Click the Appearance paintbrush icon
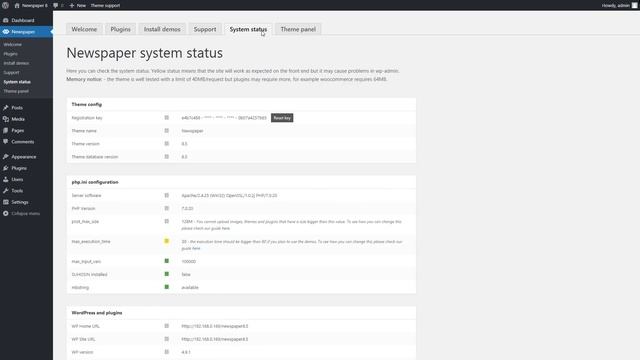The height and width of the screenshot is (360, 640). click(6, 157)
